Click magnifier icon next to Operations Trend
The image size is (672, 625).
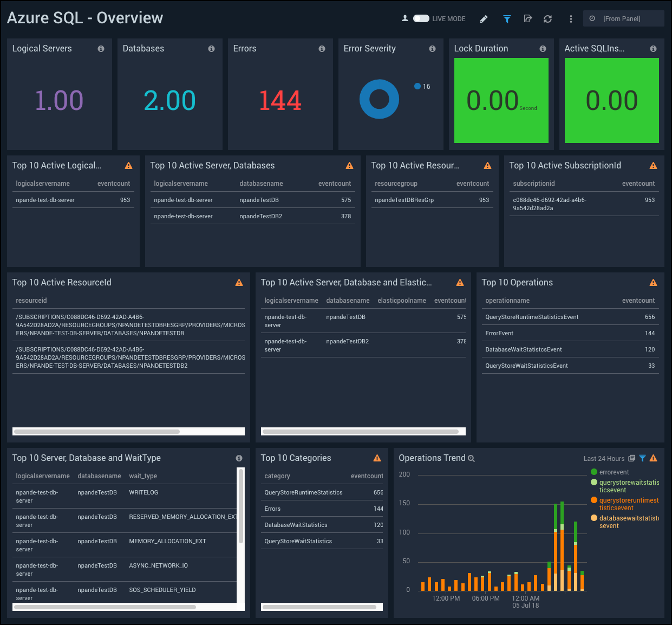[x=471, y=459]
